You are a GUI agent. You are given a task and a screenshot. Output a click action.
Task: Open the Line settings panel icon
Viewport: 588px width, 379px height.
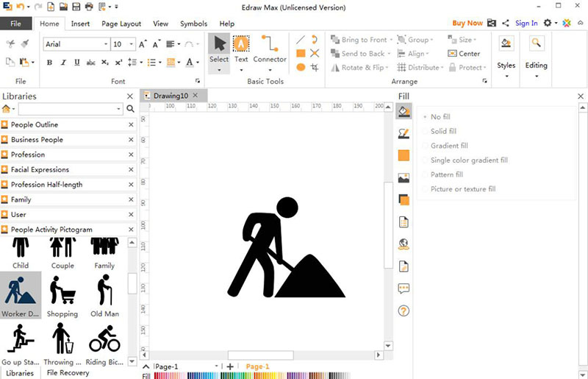(x=404, y=133)
